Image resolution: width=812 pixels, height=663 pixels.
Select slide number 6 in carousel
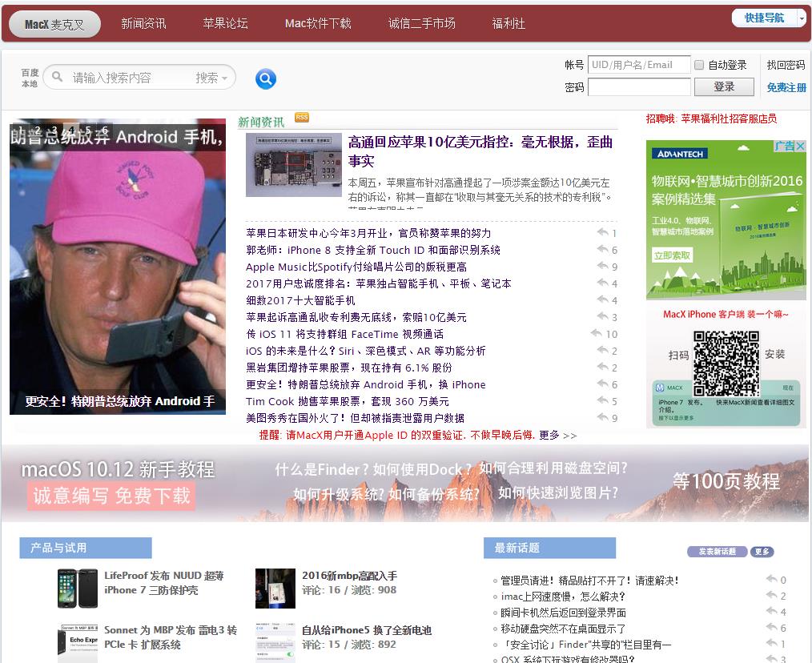(x=105, y=130)
